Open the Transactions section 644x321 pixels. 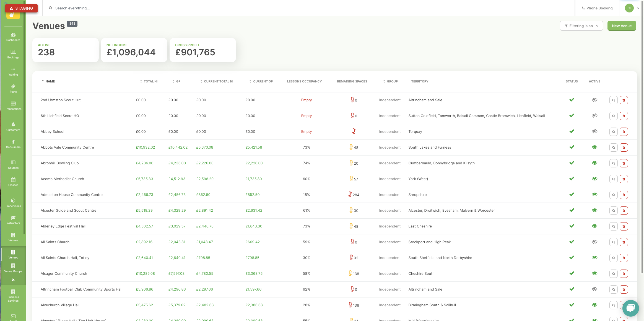pyautogui.click(x=13, y=106)
